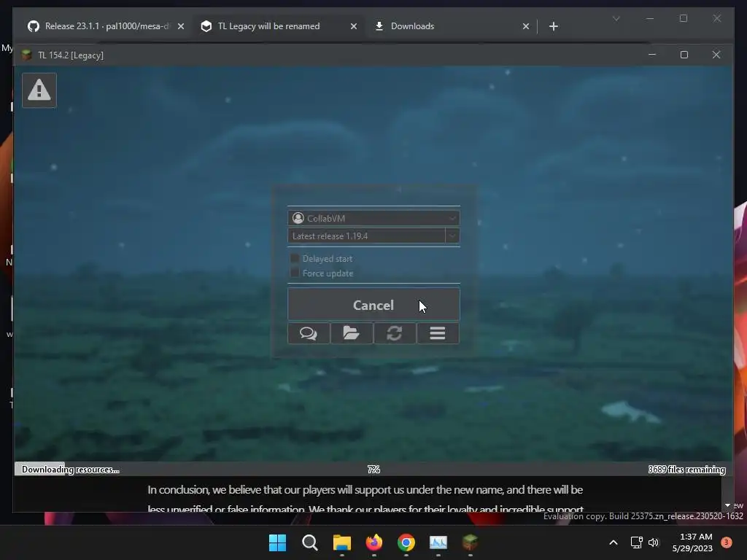Close the TL Legacy will be renamed tab
Viewport: 747px width, 560px height.
(x=354, y=26)
